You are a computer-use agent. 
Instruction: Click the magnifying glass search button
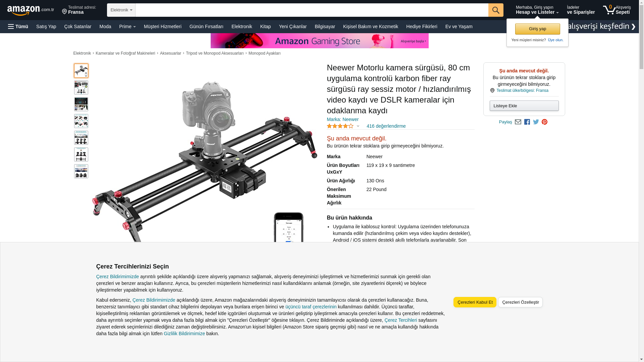pyautogui.click(x=495, y=10)
